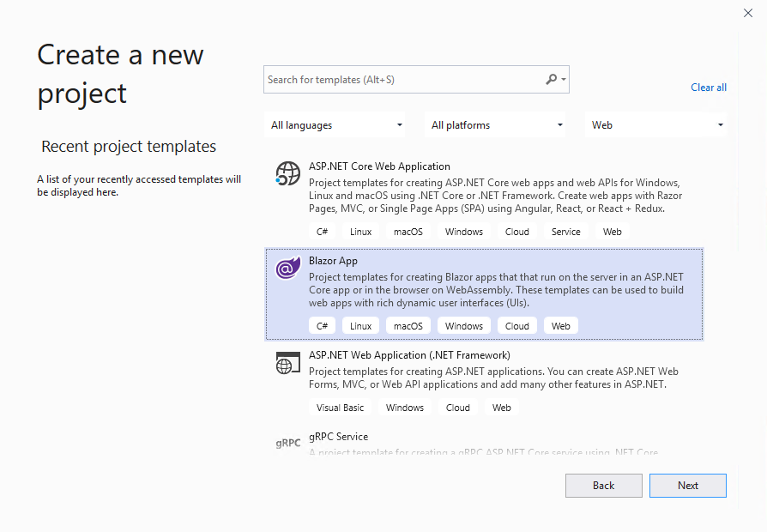Image resolution: width=767 pixels, height=532 pixels.
Task: Focus the Search for templates field
Action: point(416,79)
